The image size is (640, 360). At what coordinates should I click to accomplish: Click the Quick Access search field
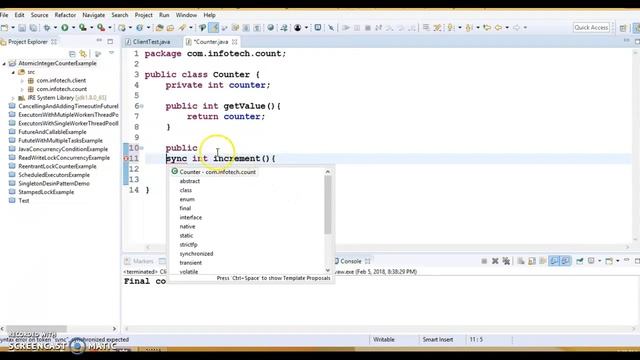pyautogui.click(x=591, y=27)
